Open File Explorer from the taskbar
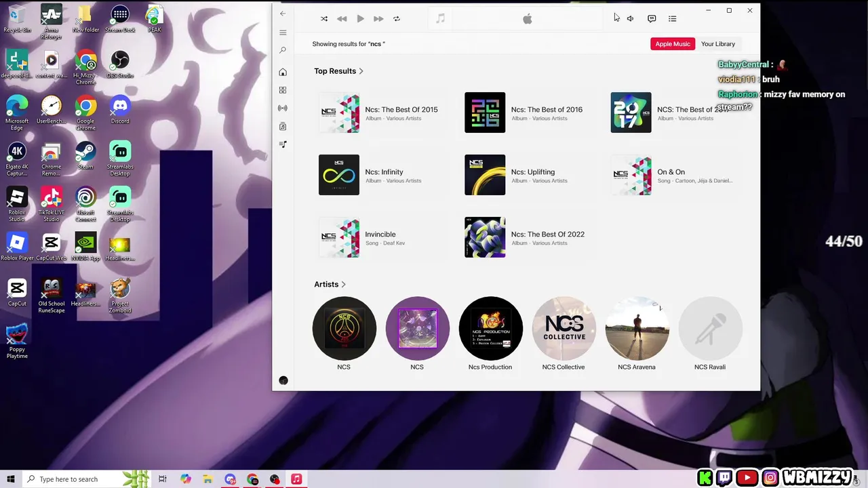 coord(208,479)
